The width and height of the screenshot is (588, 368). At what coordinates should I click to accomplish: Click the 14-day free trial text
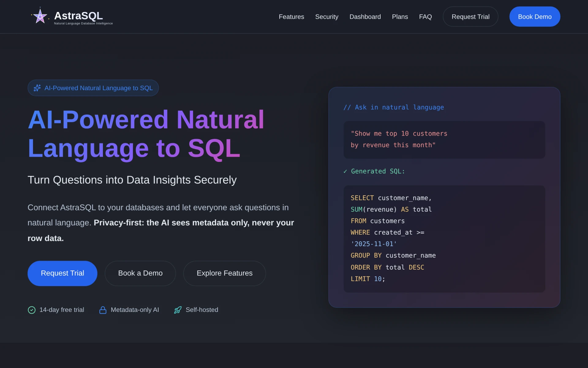coord(62,310)
